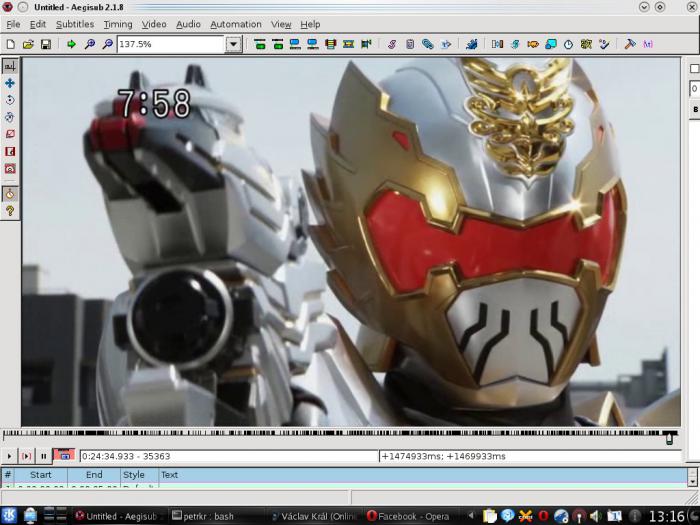Select the rotate on XY axes tool
The width and height of the screenshot is (700, 525).
pyautogui.click(x=10, y=117)
